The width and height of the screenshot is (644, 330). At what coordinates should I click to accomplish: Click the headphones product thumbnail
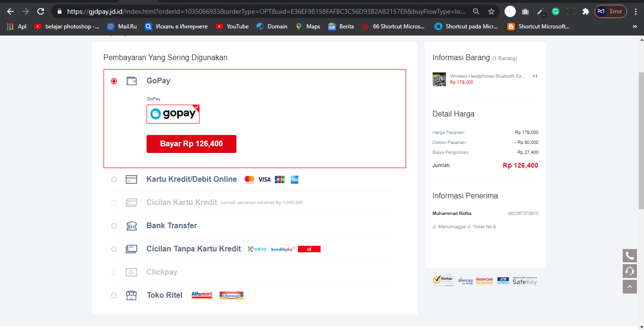point(439,79)
